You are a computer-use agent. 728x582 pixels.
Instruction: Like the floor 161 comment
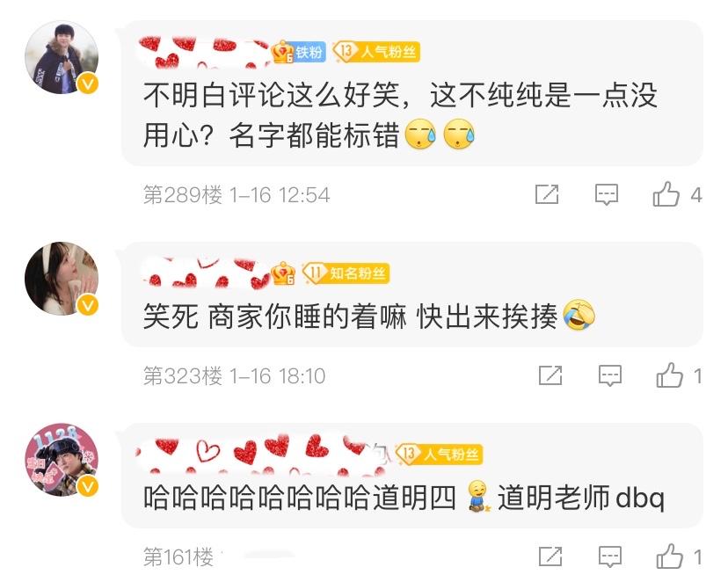click(669, 556)
